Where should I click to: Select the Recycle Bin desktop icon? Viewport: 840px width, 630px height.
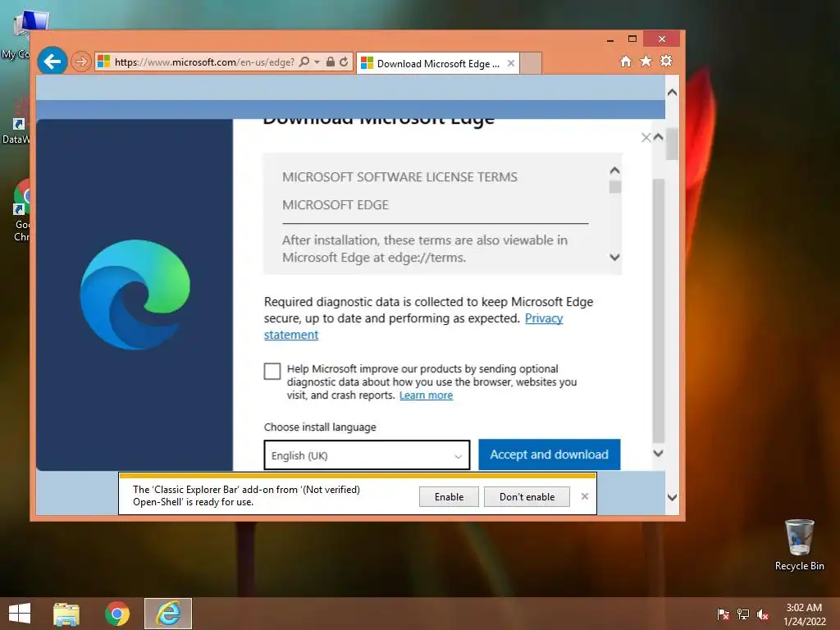[x=799, y=545]
